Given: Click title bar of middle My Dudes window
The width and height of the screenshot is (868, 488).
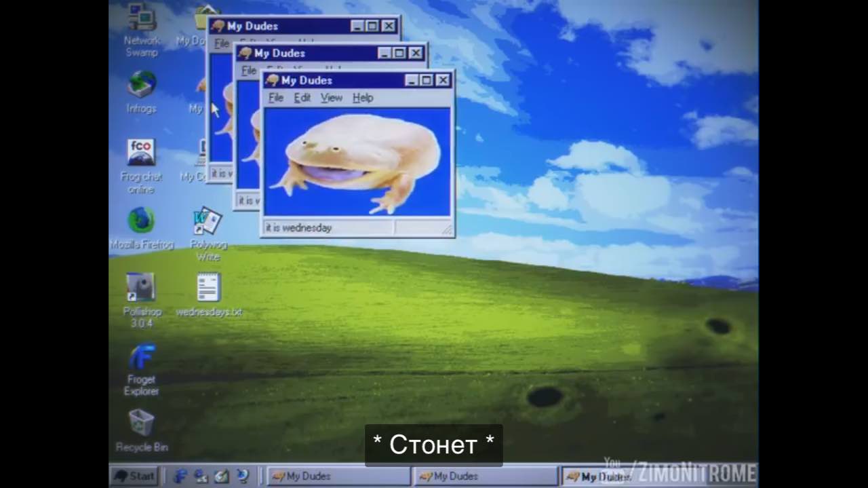Looking at the screenshot, I should 330,53.
